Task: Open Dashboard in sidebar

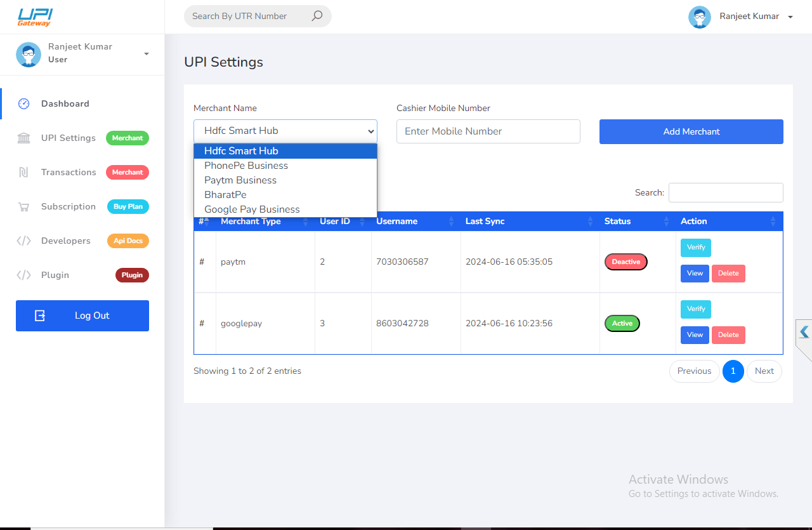Action: 65,103
